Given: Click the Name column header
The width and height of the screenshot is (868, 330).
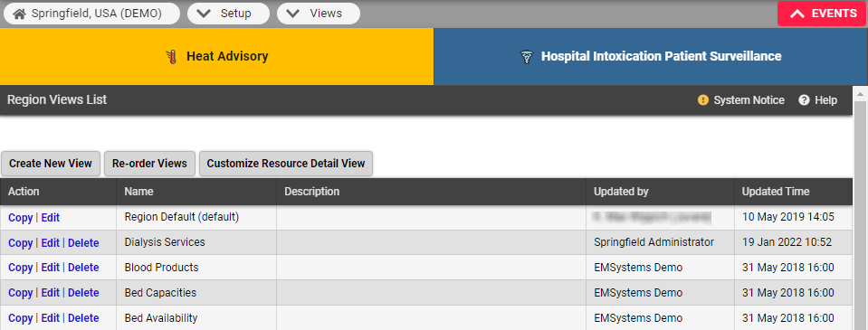Looking at the screenshot, I should pyautogui.click(x=196, y=192).
